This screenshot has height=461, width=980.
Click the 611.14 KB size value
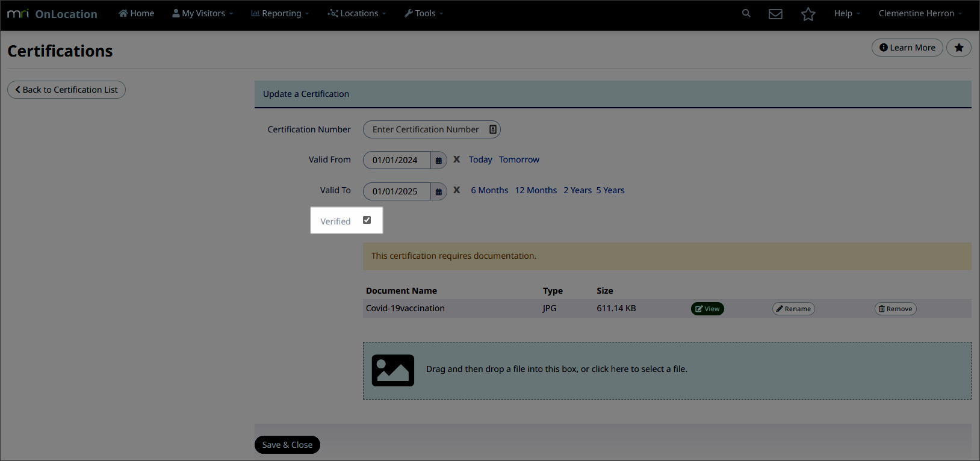[616, 308]
